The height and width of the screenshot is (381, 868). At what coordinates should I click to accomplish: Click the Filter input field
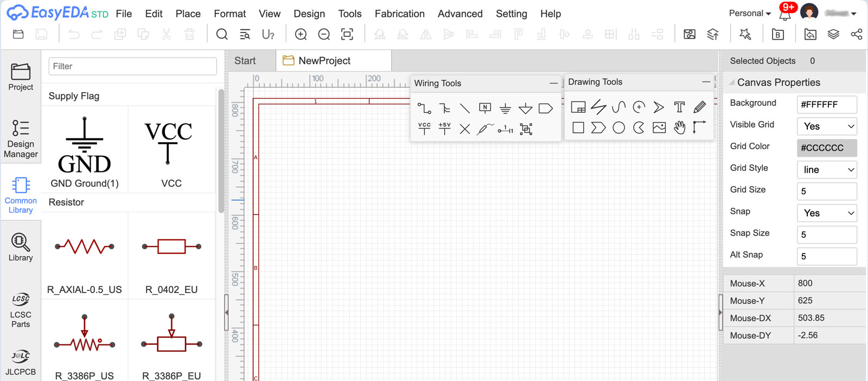click(x=132, y=66)
